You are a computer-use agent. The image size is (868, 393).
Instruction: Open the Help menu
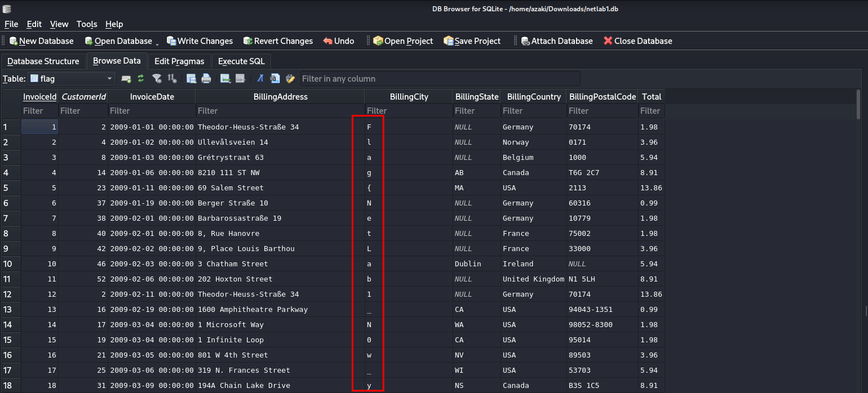[114, 24]
